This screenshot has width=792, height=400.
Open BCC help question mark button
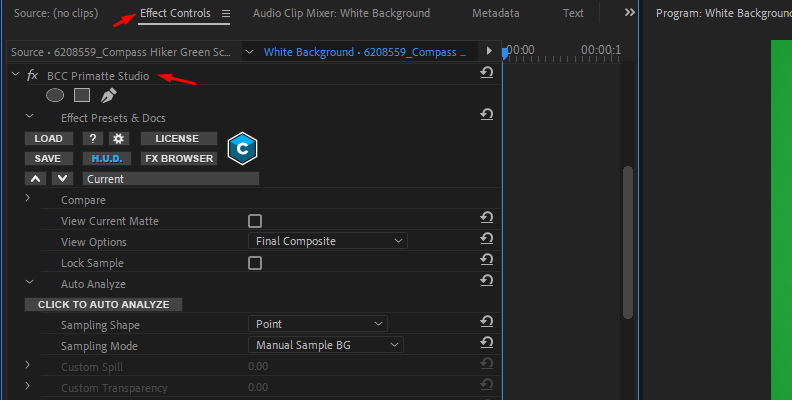pos(93,138)
